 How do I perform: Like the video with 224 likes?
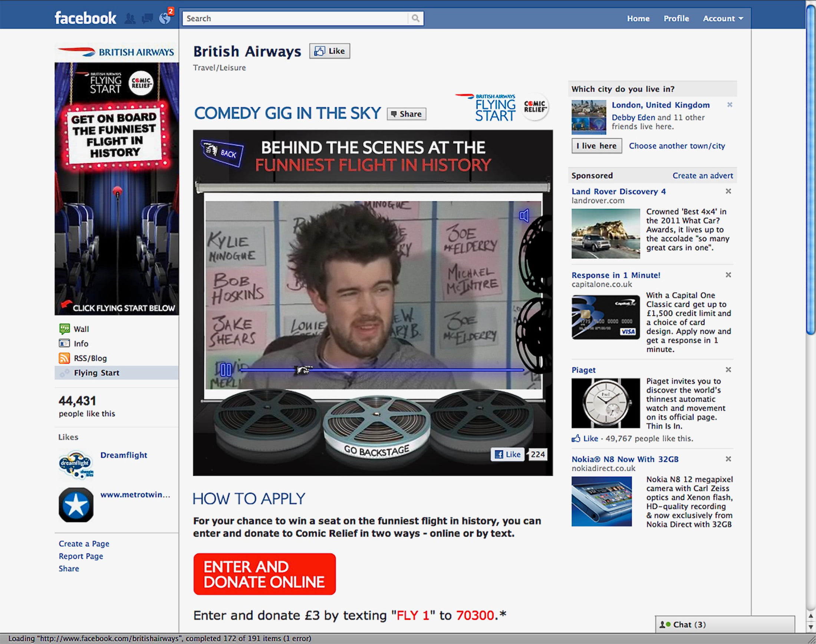tap(508, 454)
